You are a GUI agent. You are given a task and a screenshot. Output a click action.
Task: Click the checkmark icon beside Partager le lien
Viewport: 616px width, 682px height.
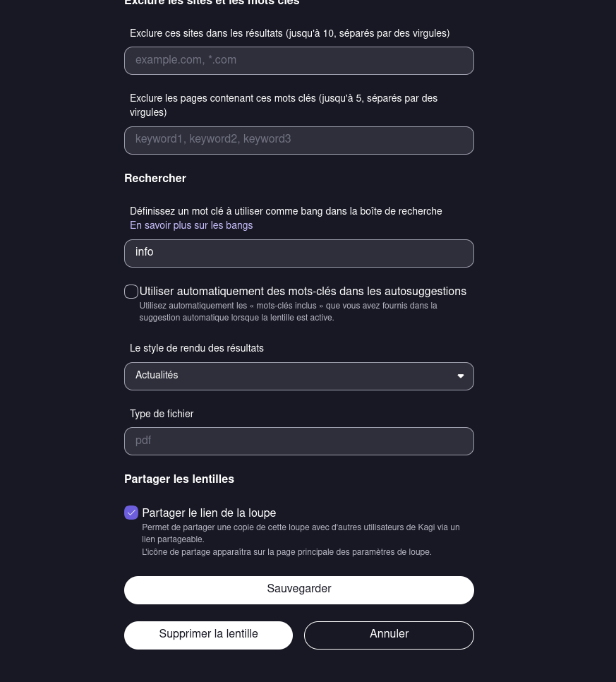point(131,513)
